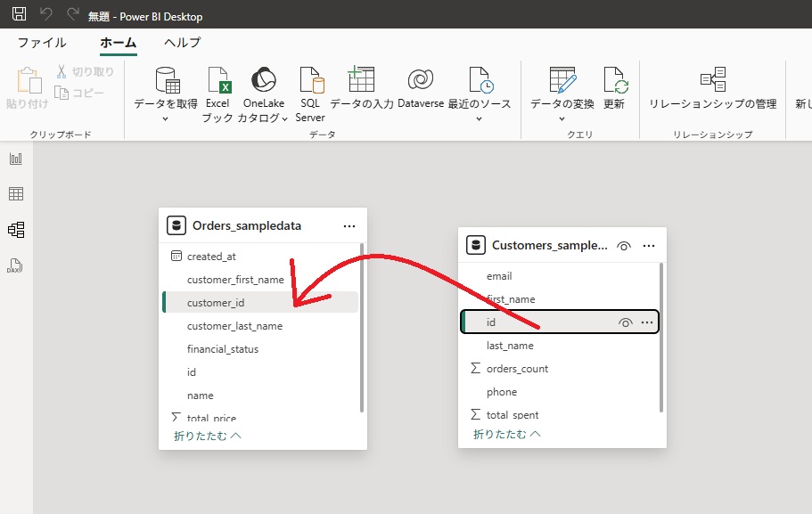Select the id field in Orders_sampledata
The image size is (812, 514).
pos(260,372)
